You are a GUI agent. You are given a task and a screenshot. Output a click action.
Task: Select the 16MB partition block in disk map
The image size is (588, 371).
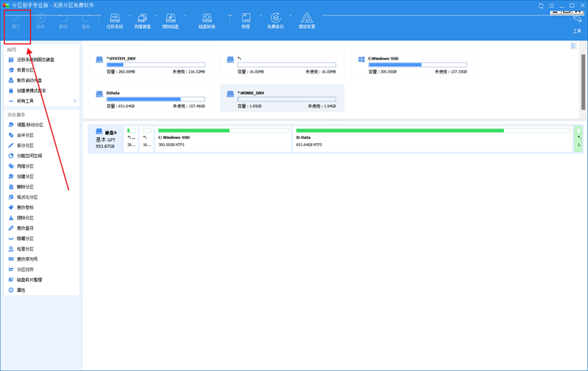coord(146,139)
